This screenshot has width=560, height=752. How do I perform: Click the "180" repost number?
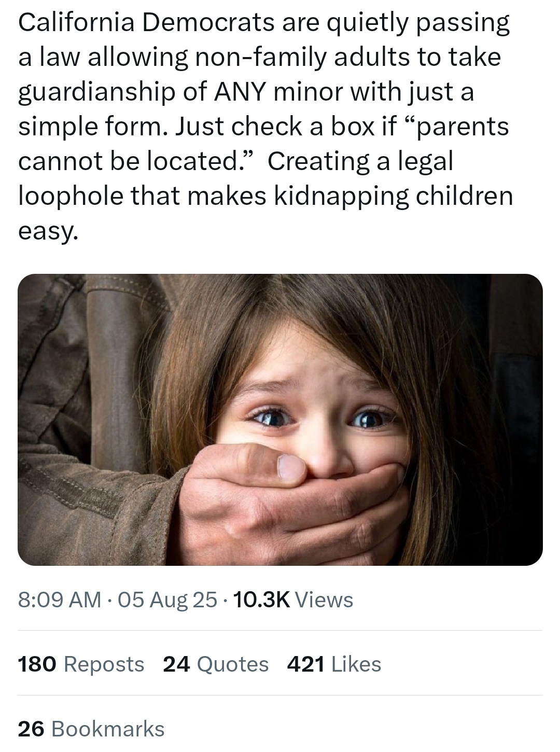pos(37,664)
